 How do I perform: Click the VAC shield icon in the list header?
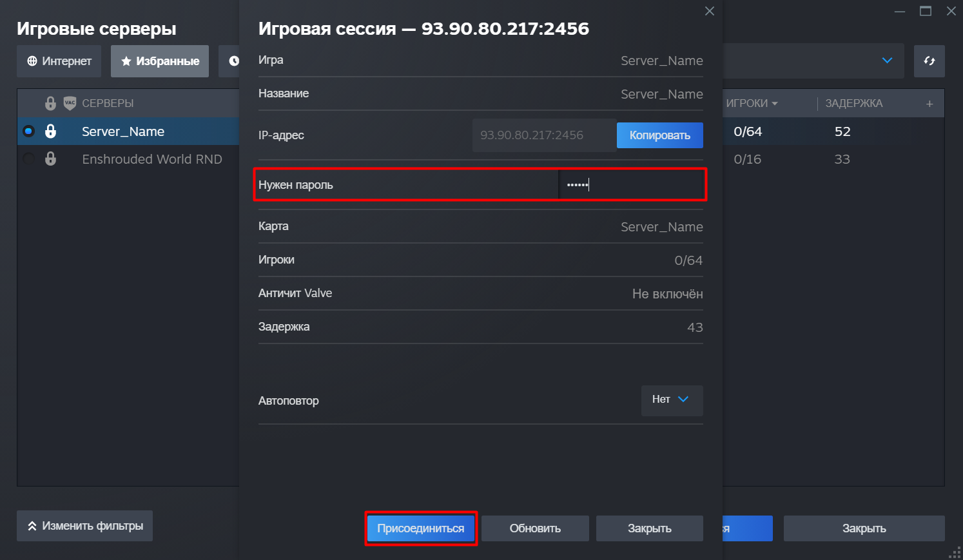coord(70,103)
